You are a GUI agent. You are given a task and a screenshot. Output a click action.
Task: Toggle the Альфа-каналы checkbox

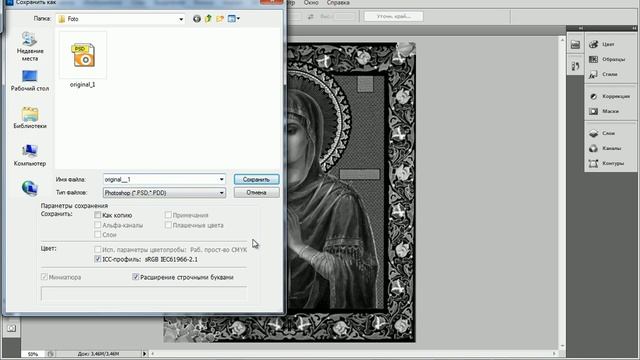(98, 225)
